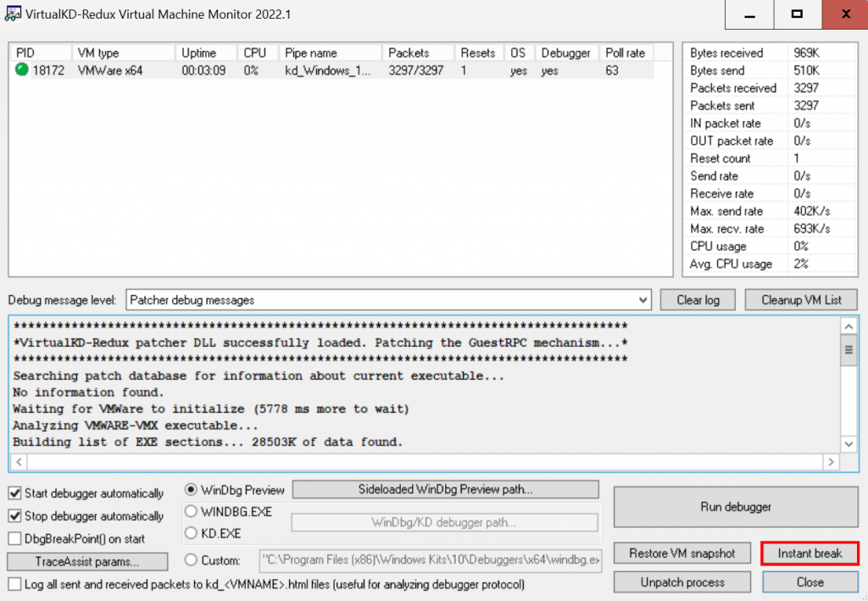Click the Packets column header
Image resolution: width=868 pixels, height=601 pixels.
[x=419, y=53]
